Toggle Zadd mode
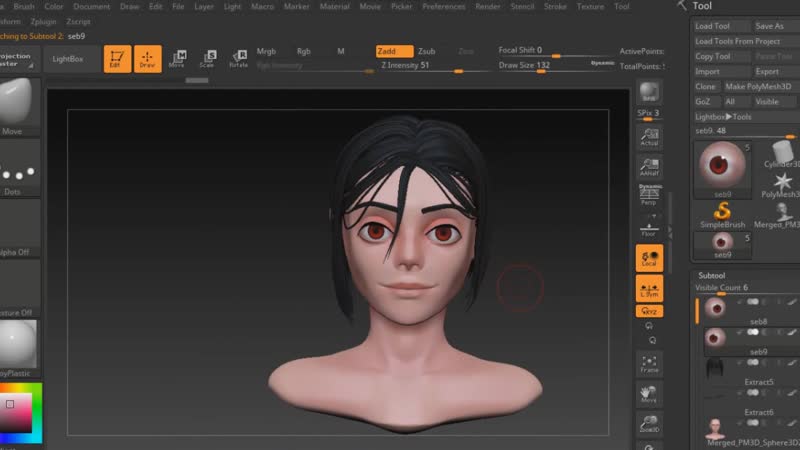 (x=394, y=51)
